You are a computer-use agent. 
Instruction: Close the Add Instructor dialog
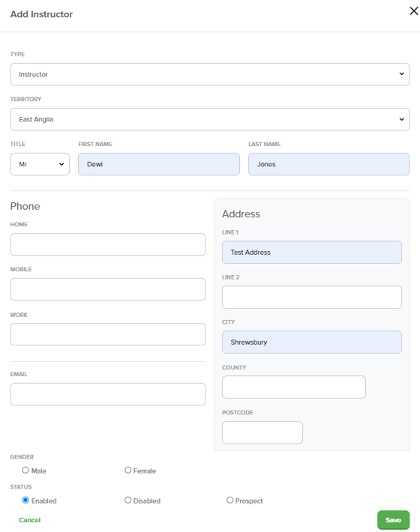click(x=413, y=10)
